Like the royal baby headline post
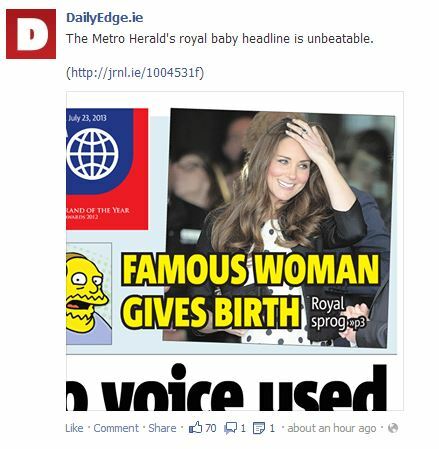Screen dimensions: 439x449 point(74,428)
